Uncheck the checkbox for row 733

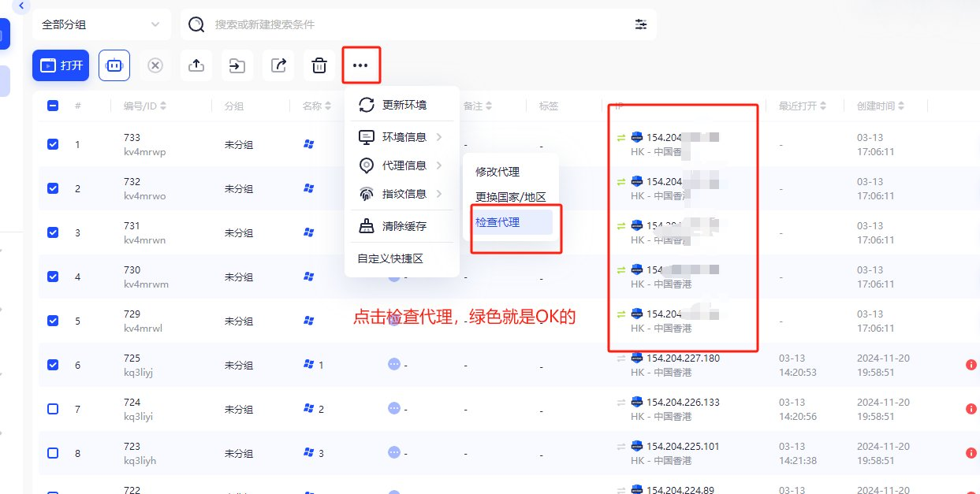[53, 144]
